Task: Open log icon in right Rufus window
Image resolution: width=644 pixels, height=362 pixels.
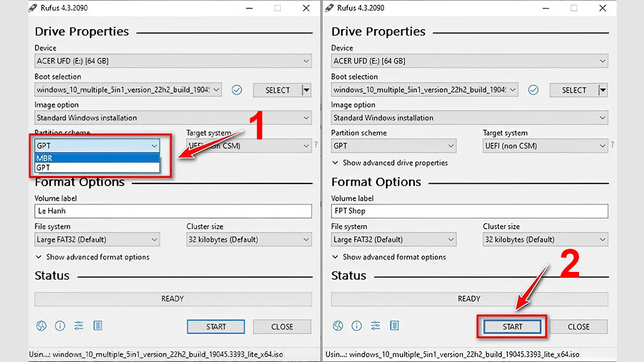Action: coord(394,326)
